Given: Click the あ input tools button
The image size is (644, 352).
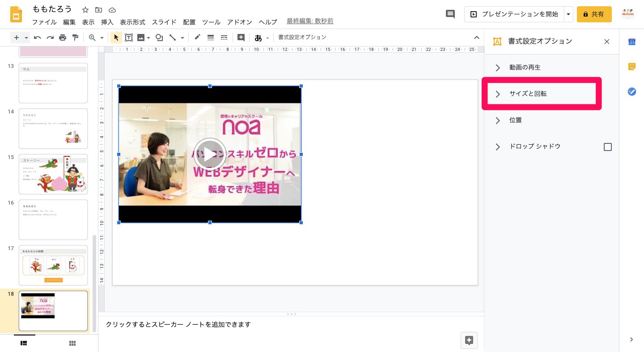Looking at the screenshot, I should point(258,38).
